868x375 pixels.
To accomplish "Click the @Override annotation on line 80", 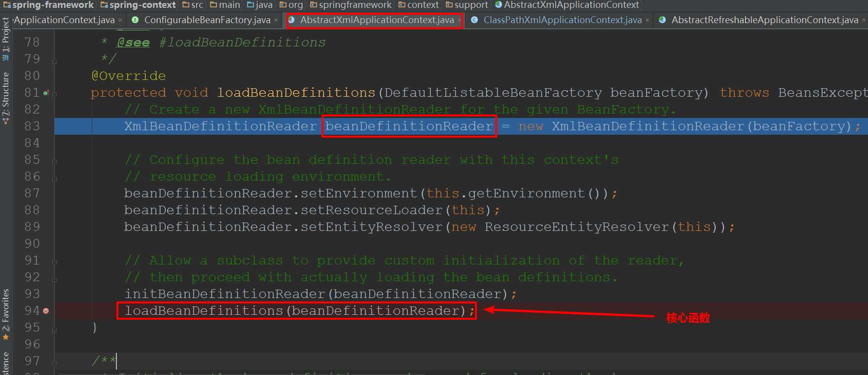I will (x=129, y=76).
